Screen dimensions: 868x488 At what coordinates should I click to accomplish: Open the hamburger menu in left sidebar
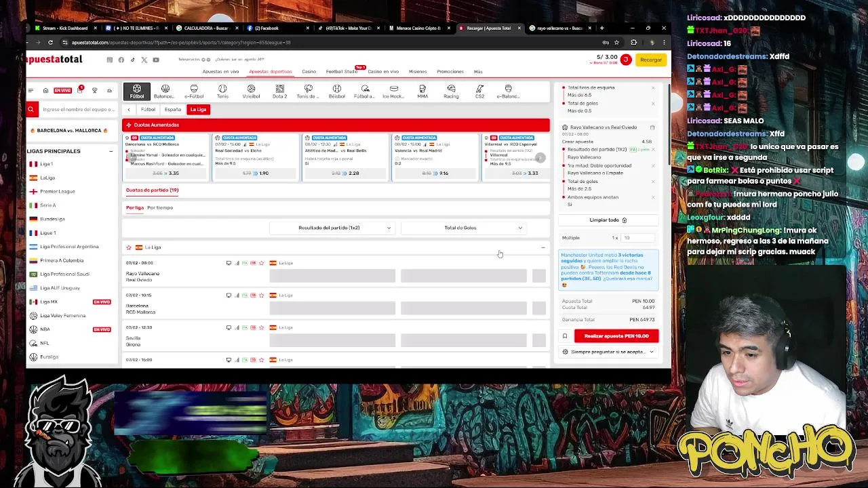click(31, 91)
